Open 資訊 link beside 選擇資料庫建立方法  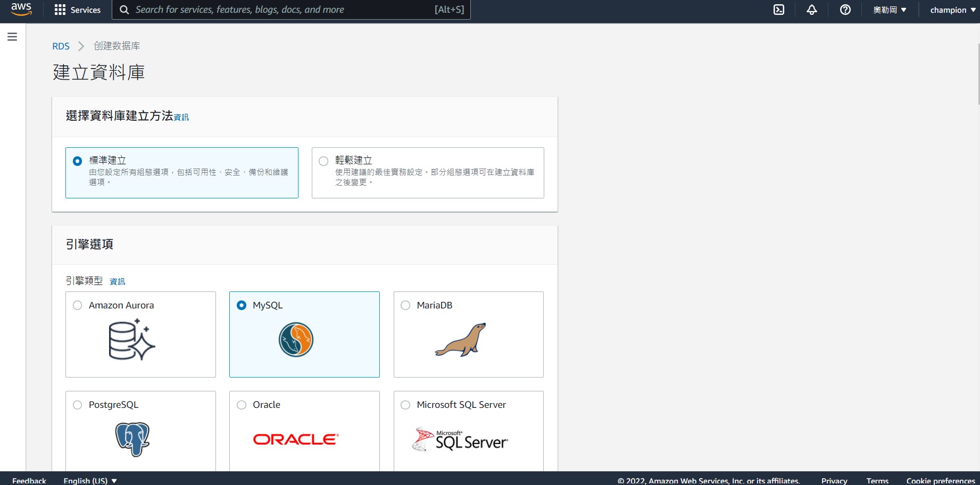[x=181, y=117]
